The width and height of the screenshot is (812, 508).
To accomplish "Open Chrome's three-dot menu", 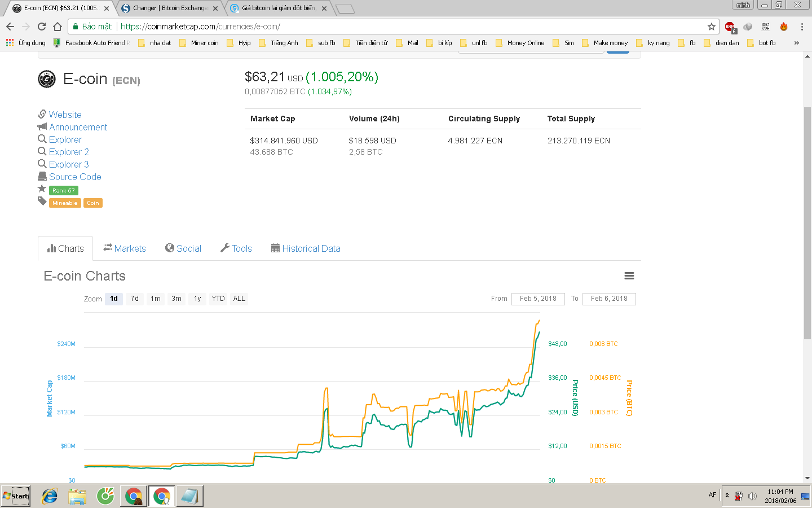I will pyautogui.click(x=801, y=27).
